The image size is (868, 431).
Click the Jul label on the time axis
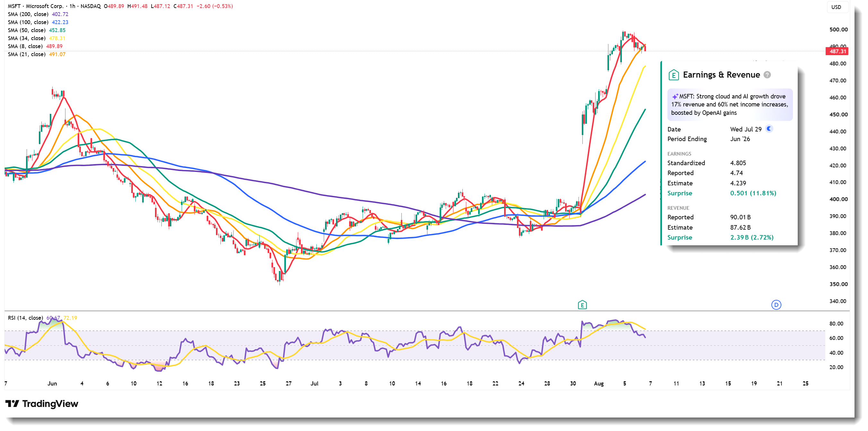tap(314, 384)
